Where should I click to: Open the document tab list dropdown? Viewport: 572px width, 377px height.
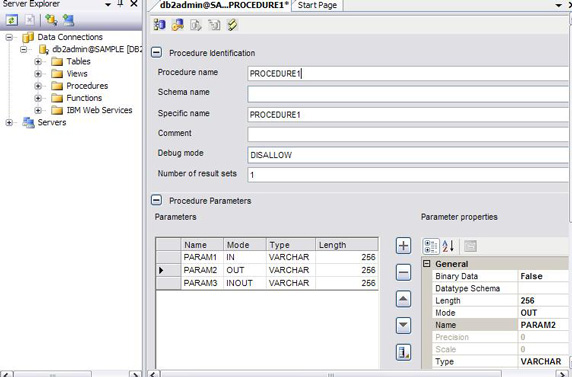(x=559, y=5)
